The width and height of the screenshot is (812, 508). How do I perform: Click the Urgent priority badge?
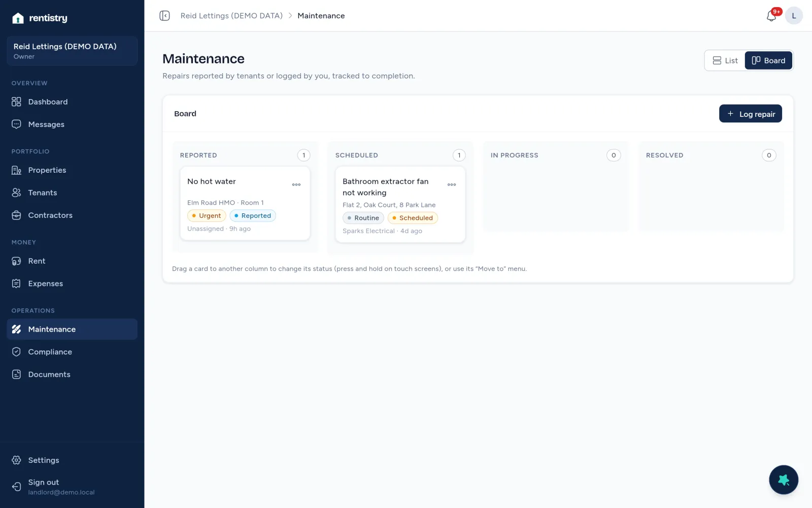coord(207,216)
